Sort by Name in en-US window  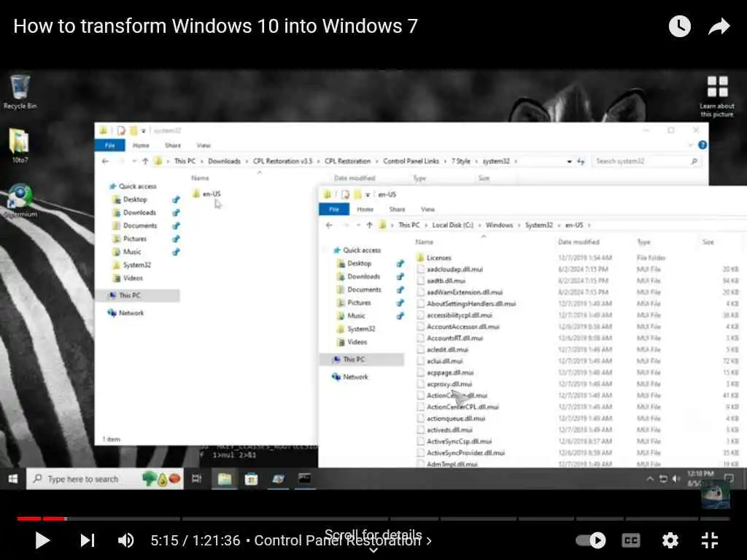click(x=424, y=242)
